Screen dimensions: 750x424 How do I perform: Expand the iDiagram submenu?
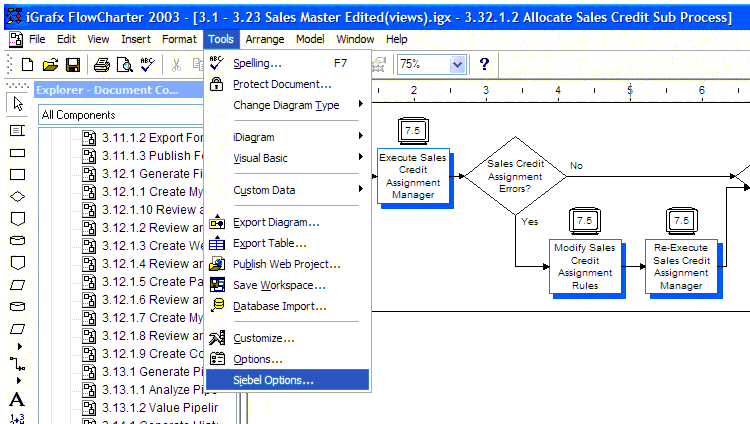(x=286, y=137)
